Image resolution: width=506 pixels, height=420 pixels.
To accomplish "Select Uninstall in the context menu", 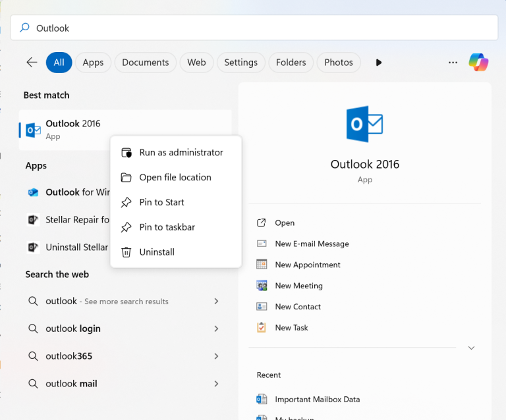I will coord(157,252).
